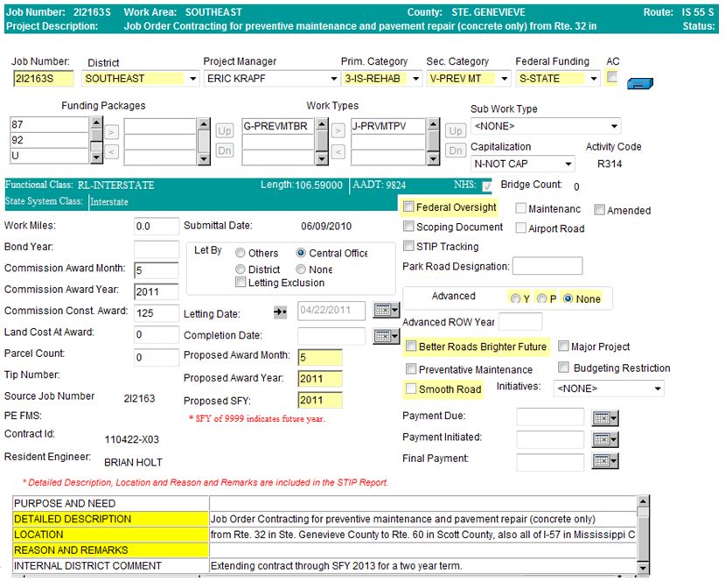Image resolution: width=725 pixels, height=588 pixels.
Task: Click Commission Award Month field
Action: pos(157,270)
